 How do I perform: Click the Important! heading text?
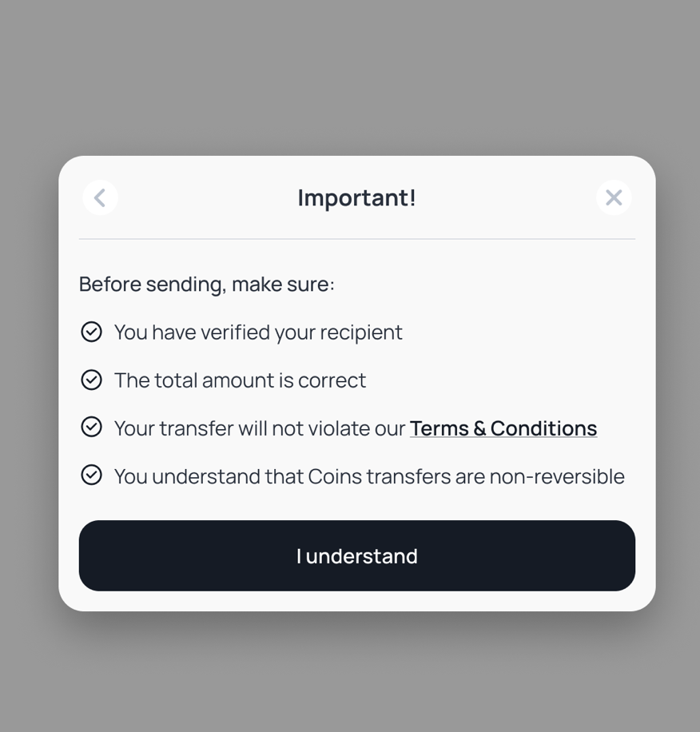click(357, 198)
